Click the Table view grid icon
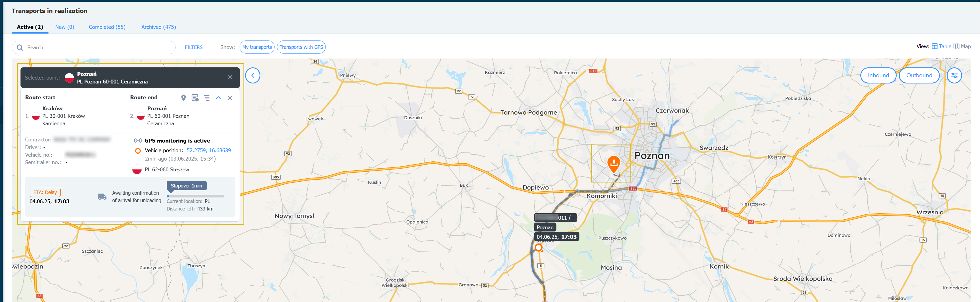This screenshot has height=302, width=980. (934, 47)
